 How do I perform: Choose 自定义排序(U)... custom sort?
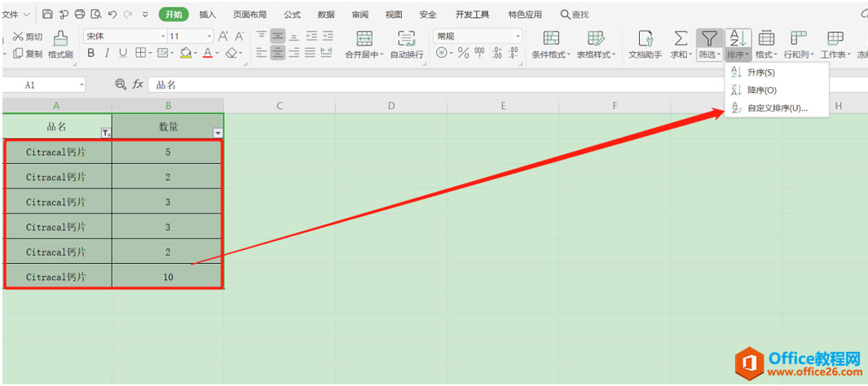pos(777,107)
